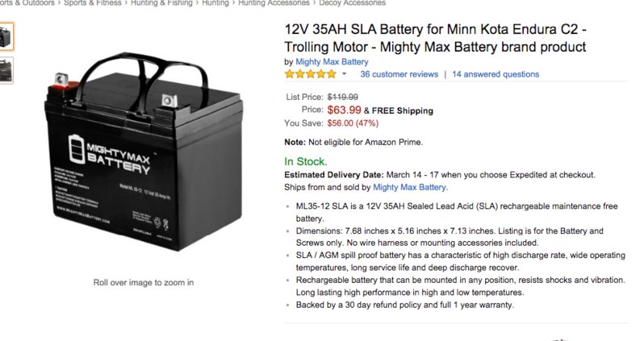Open Mighty Max Battery brand link under title

332,62
